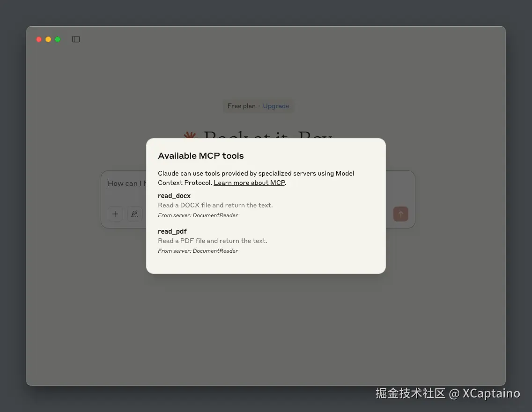Image resolution: width=532 pixels, height=412 pixels.
Task: Click the yellow minimize traffic light
Action: pyautogui.click(x=48, y=39)
